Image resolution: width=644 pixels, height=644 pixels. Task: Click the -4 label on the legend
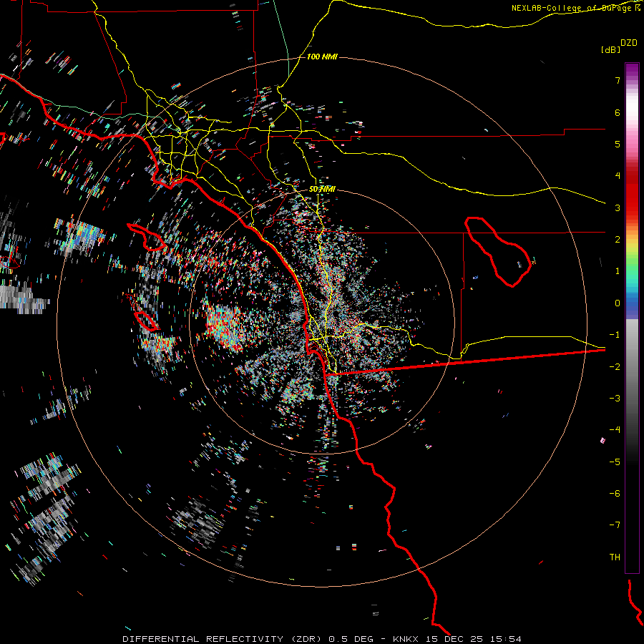[x=615, y=429]
